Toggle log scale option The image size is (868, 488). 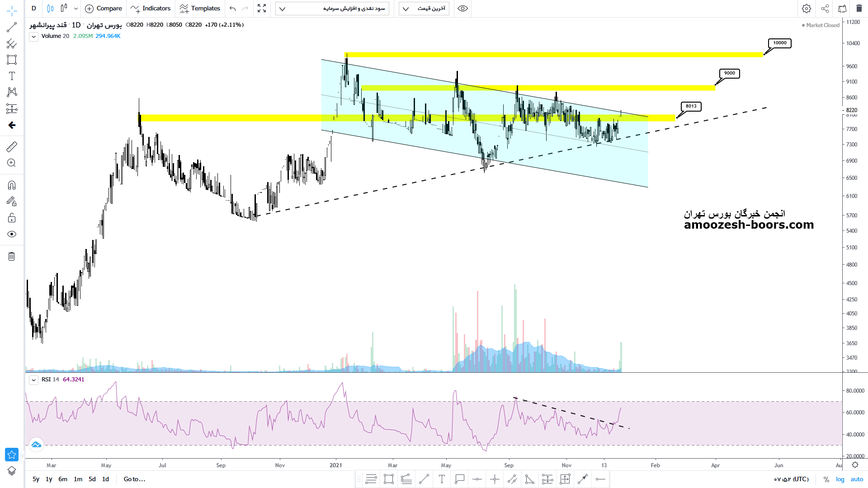(x=840, y=479)
